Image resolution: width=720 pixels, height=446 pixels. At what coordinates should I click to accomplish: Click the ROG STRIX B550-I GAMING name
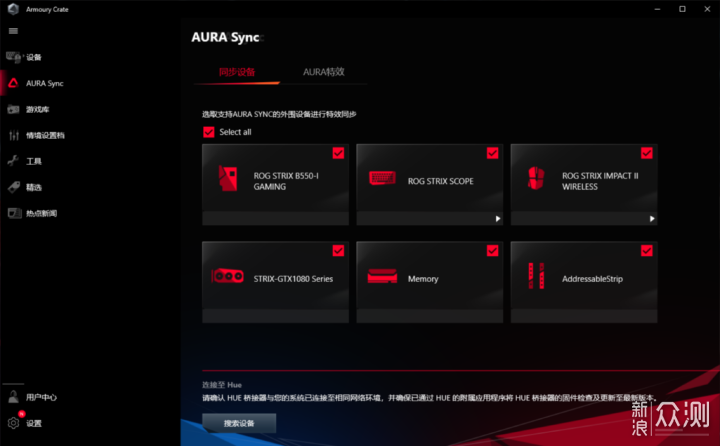[x=286, y=181]
